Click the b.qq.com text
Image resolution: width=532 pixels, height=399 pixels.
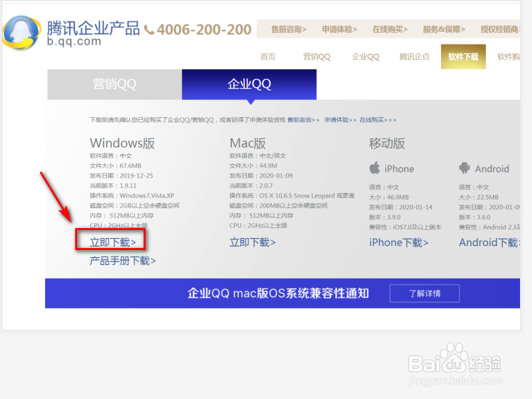(74, 41)
